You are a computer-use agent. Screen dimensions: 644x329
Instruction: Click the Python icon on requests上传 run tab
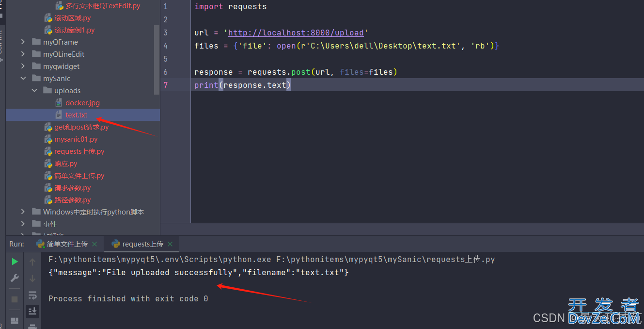coord(116,244)
